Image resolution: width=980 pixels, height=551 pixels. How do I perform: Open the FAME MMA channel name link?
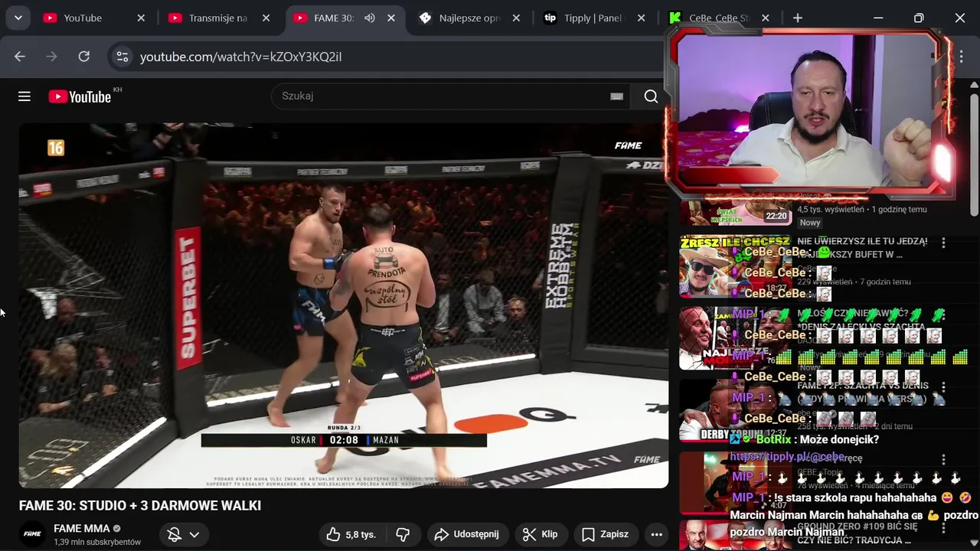tap(82, 528)
